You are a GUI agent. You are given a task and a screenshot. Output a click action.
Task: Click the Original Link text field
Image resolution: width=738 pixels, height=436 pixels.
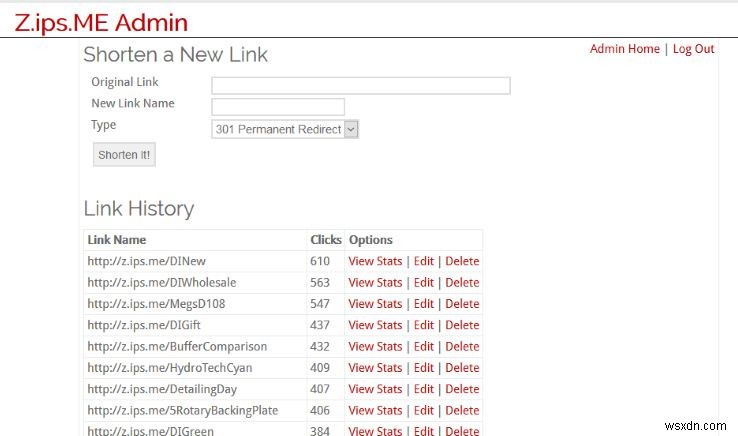point(360,86)
